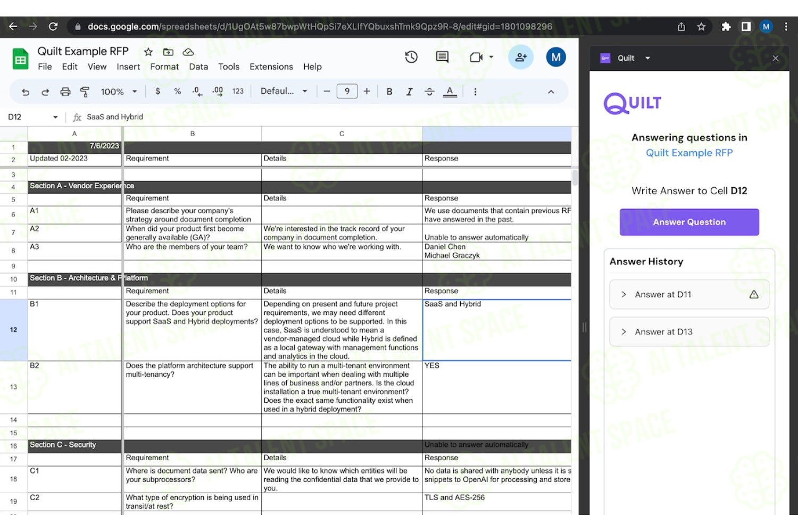Print the spreadsheet

(x=65, y=92)
